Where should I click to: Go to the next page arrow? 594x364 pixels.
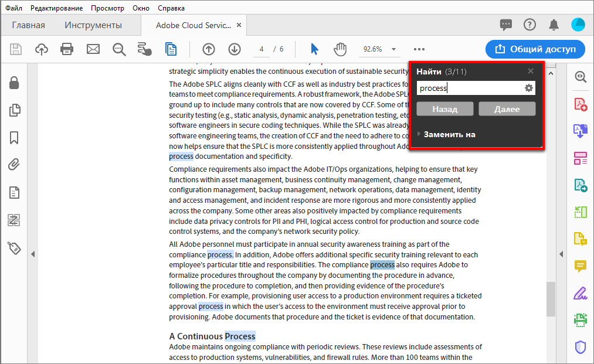[x=235, y=49]
